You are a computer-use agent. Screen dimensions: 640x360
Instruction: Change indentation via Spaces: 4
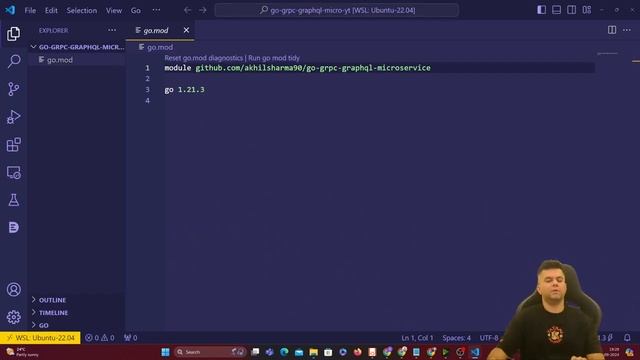click(456, 338)
